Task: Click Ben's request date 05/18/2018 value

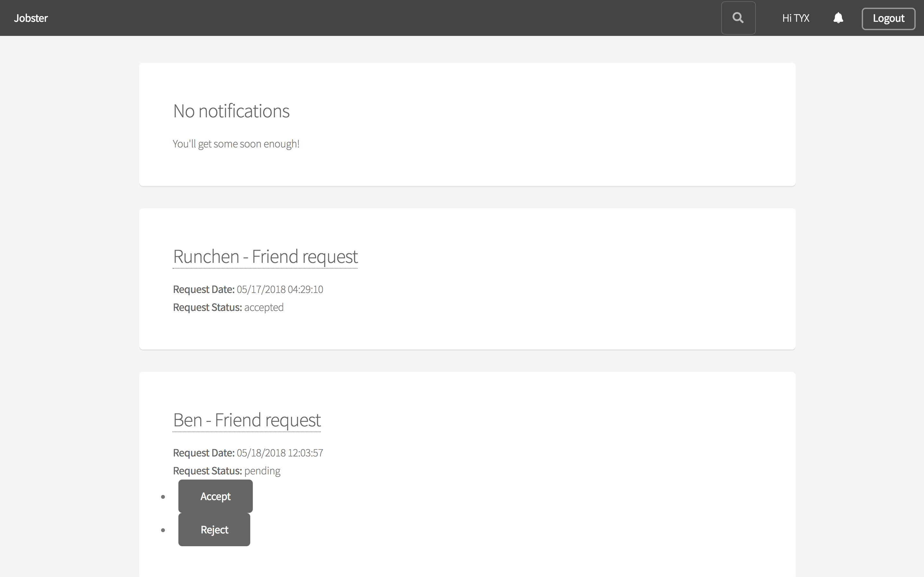Action: (279, 453)
